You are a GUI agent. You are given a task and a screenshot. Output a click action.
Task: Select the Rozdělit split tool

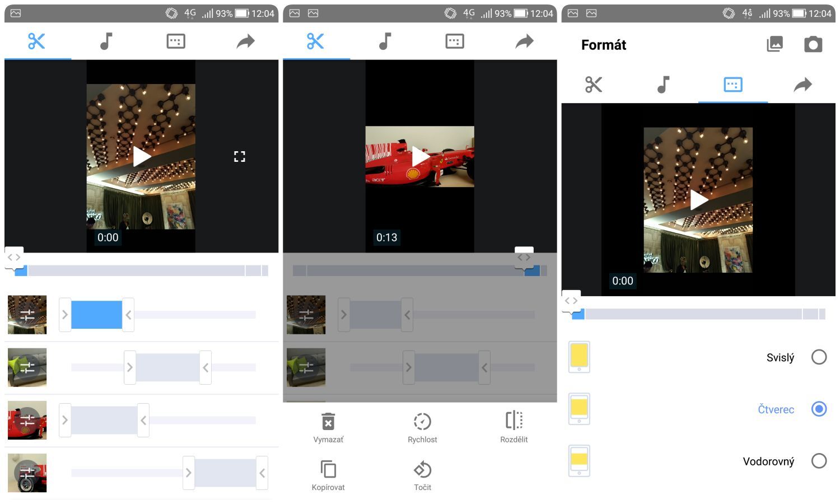(514, 421)
